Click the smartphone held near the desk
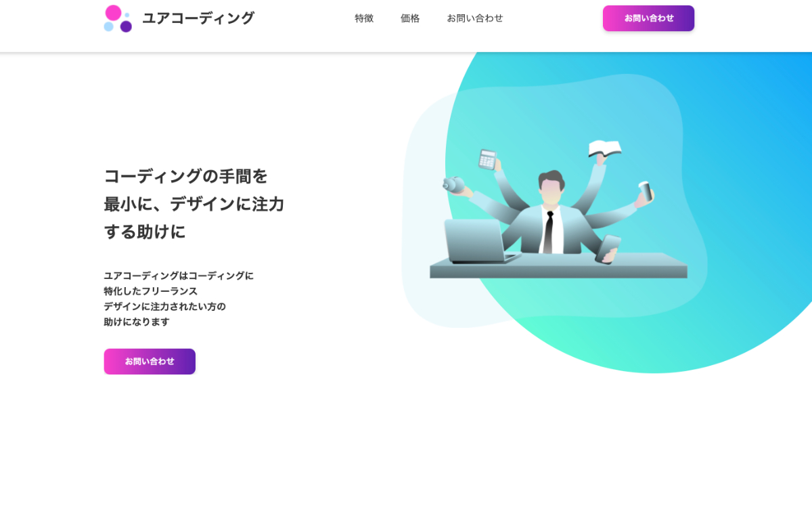Viewport: 812px width, 514px height. pos(608,249)
